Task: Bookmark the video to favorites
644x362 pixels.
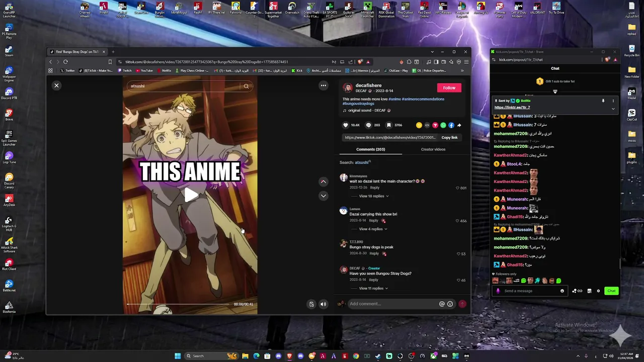Action: (389, 125)
